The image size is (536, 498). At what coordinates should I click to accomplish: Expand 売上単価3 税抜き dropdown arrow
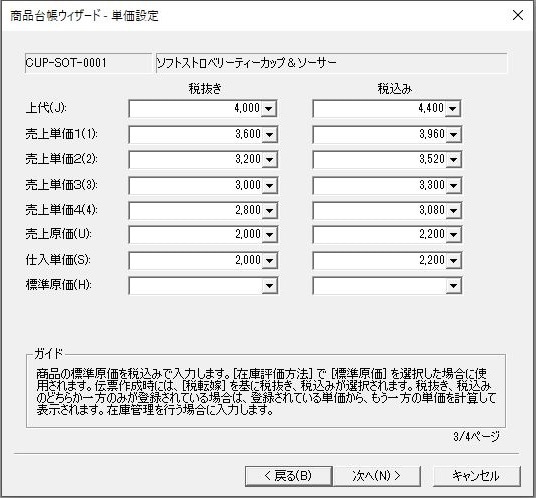click(x=269, y=186)
